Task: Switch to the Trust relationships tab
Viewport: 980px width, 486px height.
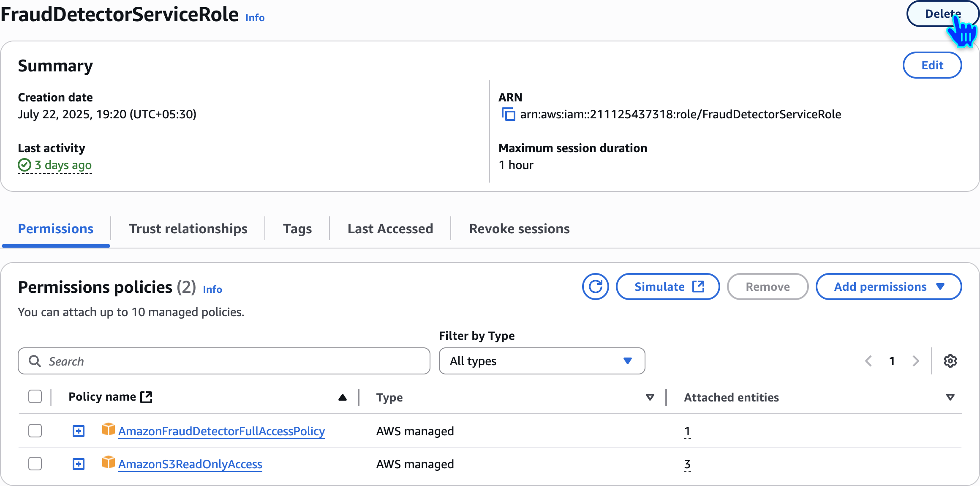Action: [188, 229]
